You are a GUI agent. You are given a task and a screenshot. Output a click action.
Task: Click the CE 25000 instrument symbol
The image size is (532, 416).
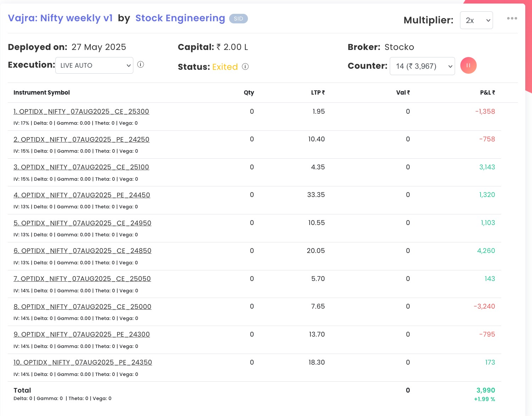pyautogui.click(x=82, y=307)
